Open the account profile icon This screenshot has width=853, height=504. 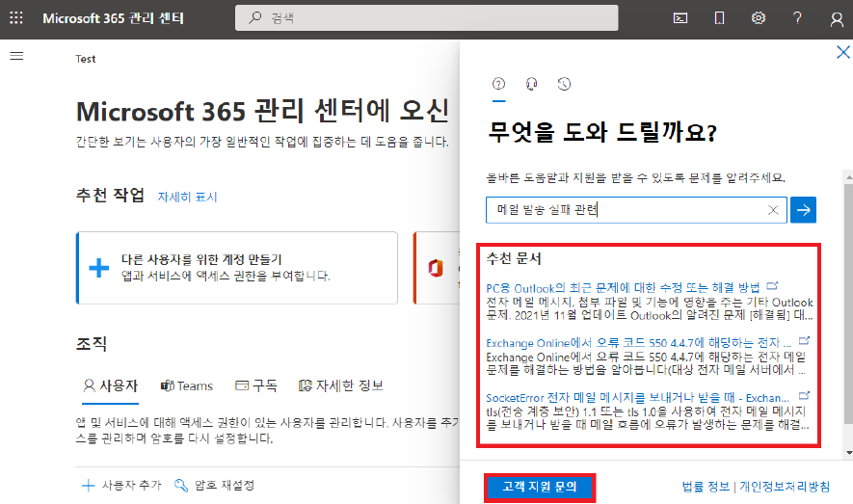point(837,19)
